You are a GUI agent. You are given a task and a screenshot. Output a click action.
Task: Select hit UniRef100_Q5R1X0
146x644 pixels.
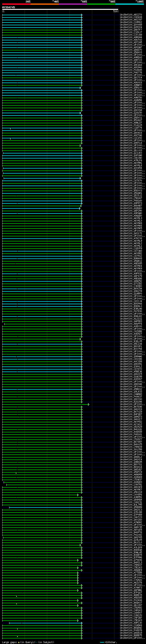click(131, 88)
